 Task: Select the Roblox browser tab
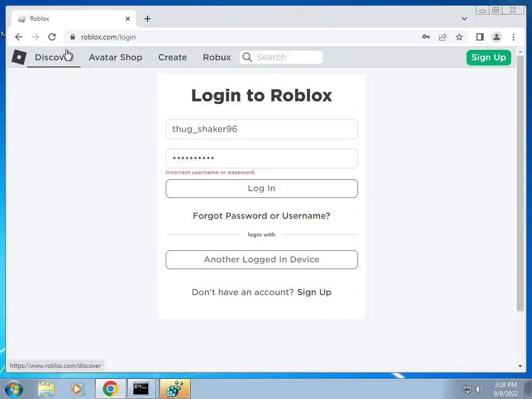[x=74, y=19]
